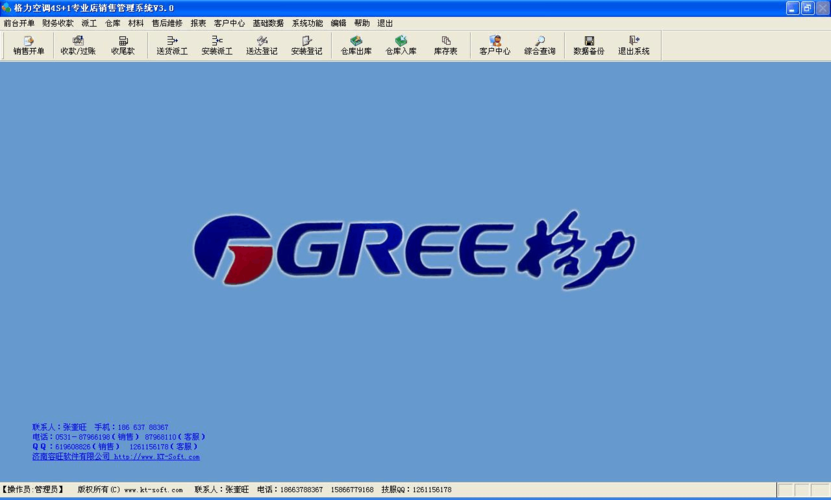The image size is (831, 500).
Task: Open the 系统功能 menu
Action: 307,23
